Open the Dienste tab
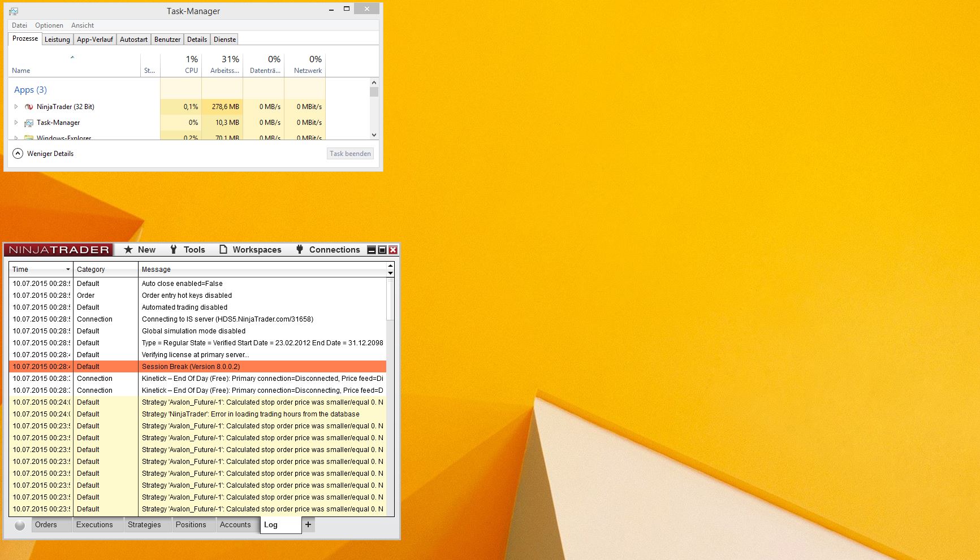 [x=225, y=40]
